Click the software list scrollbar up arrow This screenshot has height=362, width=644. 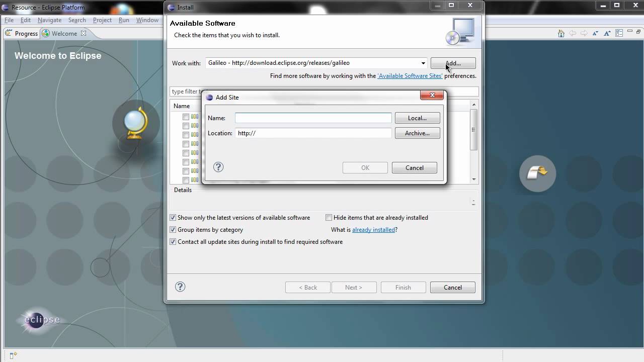point(474,105)
